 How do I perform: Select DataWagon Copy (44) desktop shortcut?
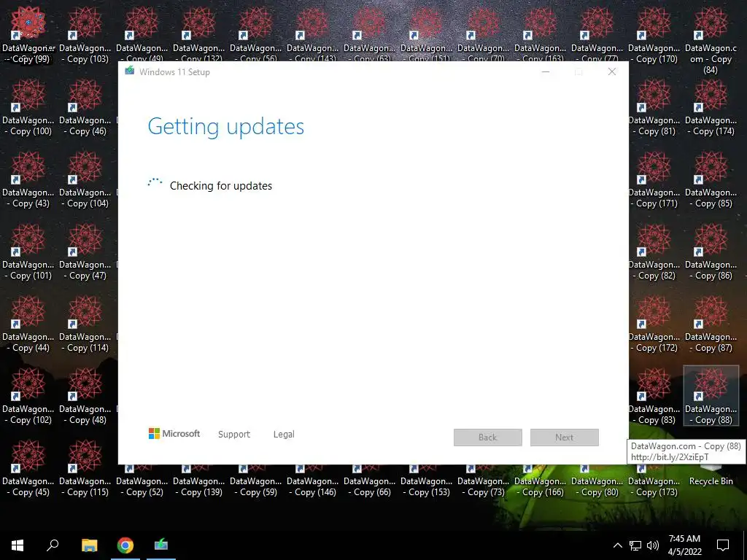[x=28, y=324]
